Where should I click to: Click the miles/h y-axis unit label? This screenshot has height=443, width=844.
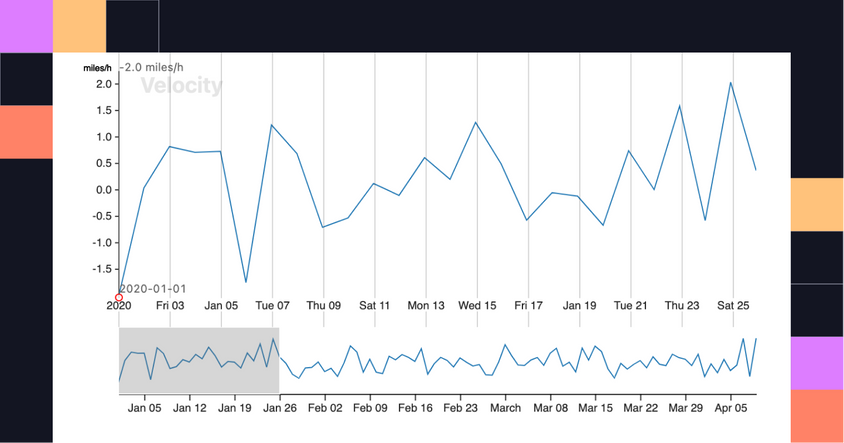(x=98, y=68)
